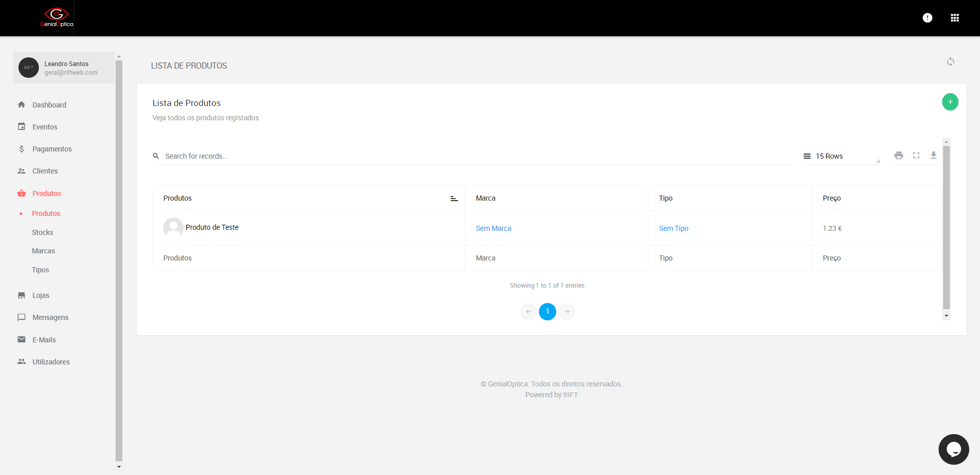Select the Produtos submenu item
The image size is (980, 475).
point(46,213)
